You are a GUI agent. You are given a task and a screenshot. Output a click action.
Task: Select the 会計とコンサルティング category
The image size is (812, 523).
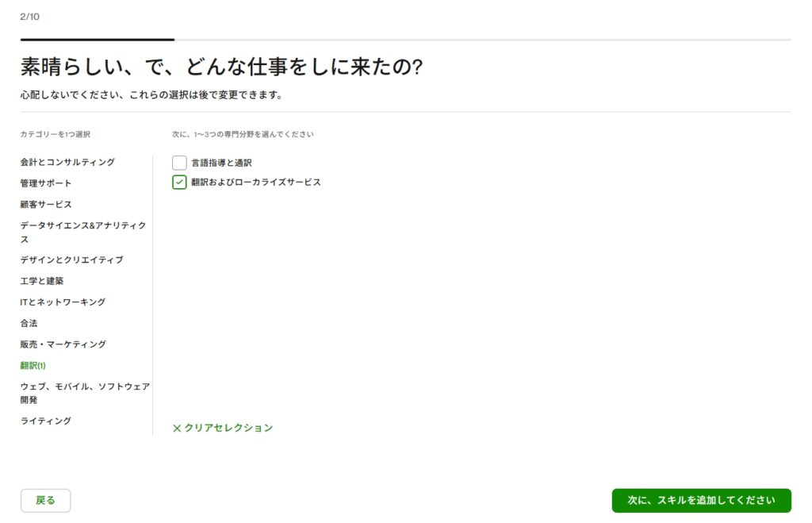(x=67, y=162)
